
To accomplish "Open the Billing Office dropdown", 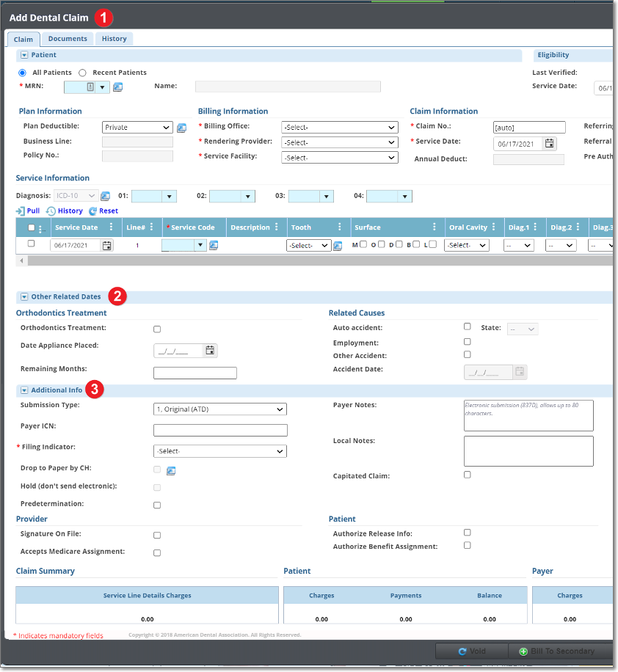I will coord(340,127).
